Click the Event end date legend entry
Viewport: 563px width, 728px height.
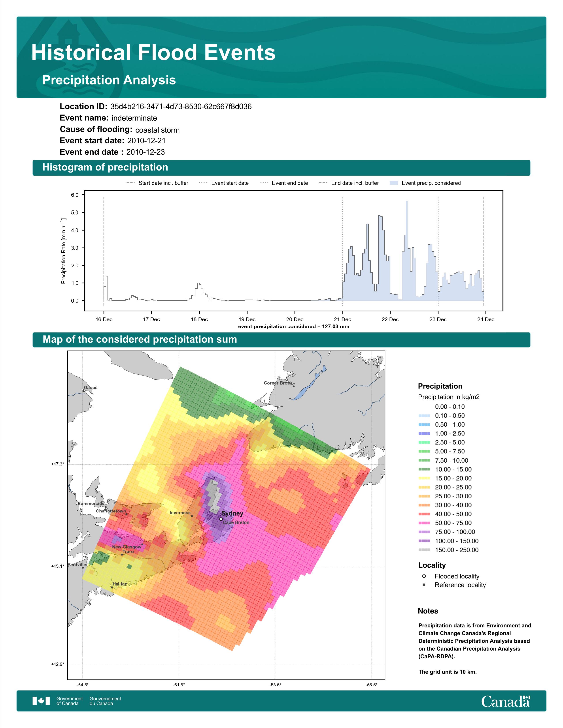coord(283,183)
